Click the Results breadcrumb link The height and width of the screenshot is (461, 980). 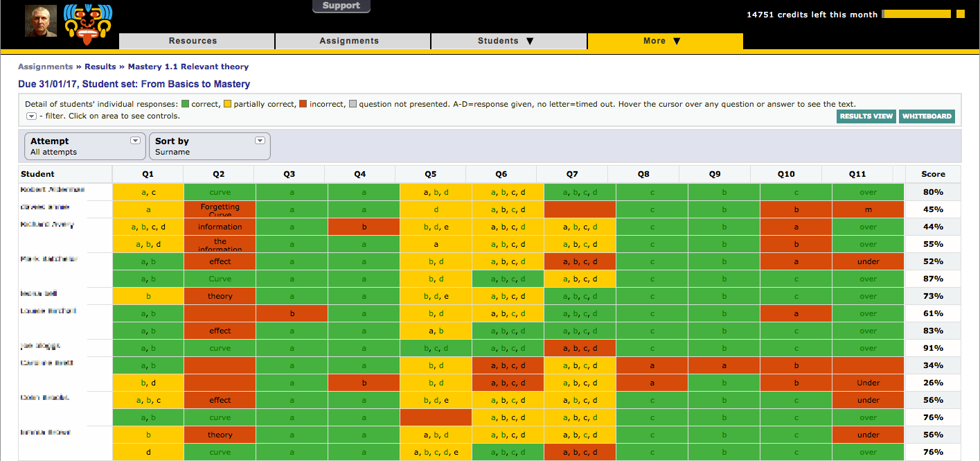click(x=100, y=67)
